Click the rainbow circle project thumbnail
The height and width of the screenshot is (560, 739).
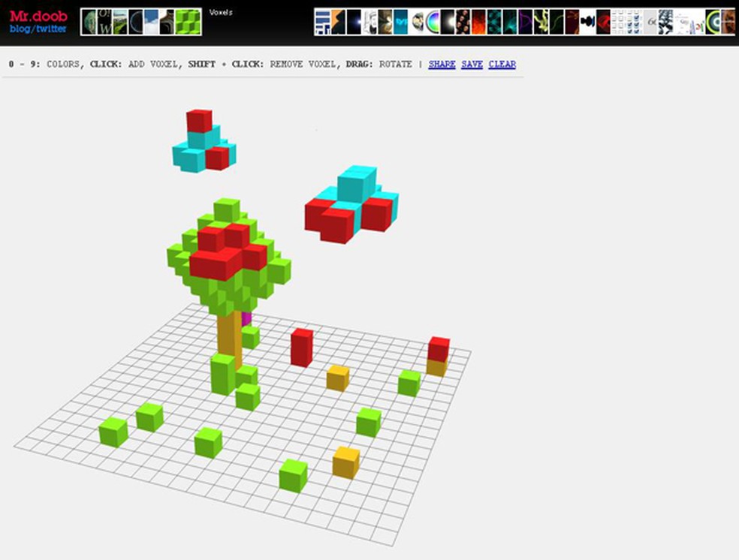432,20
